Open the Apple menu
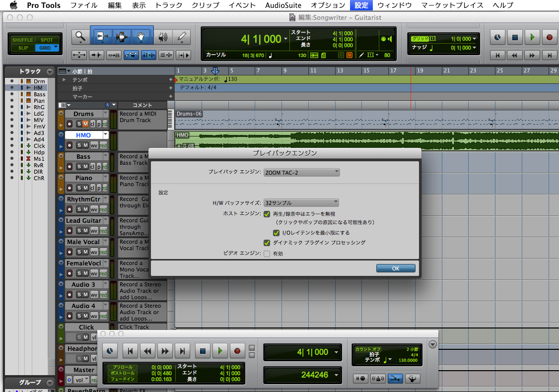Viewport: 559px width, 392px height. 13,5
